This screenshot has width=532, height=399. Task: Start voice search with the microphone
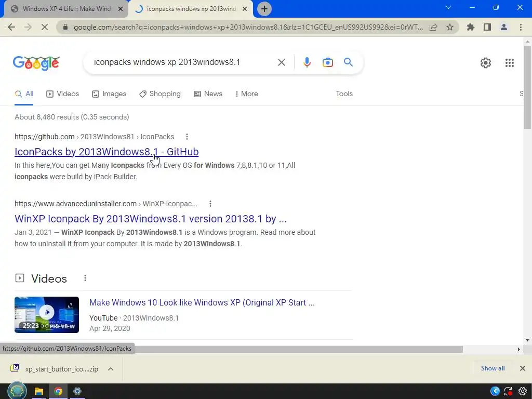click(307, 62)
